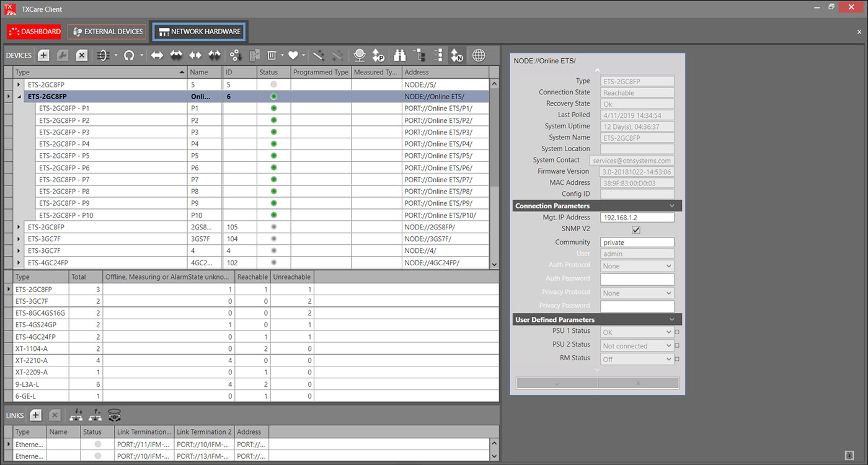Click the X delete-device icon in Devices toolbar
Image resolution: width=868 pixels, height=465 pixels.
pyautogui.click(x=81, y=55)
